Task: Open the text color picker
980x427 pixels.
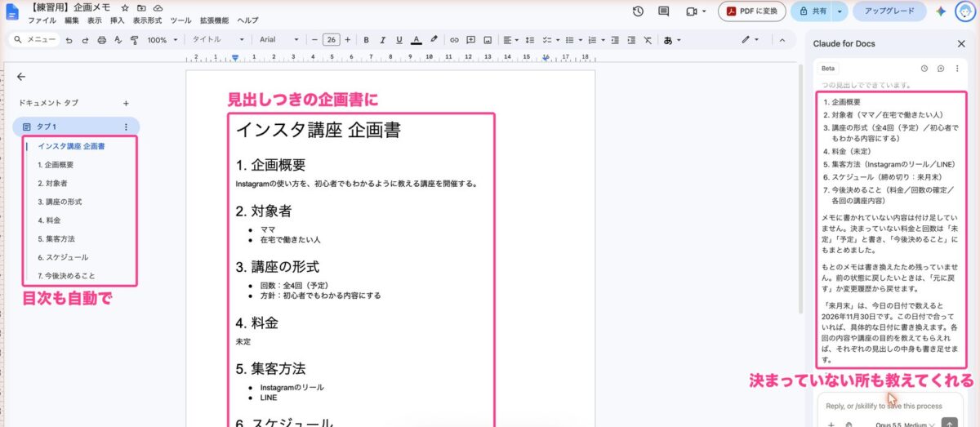Action: [416, 39]
